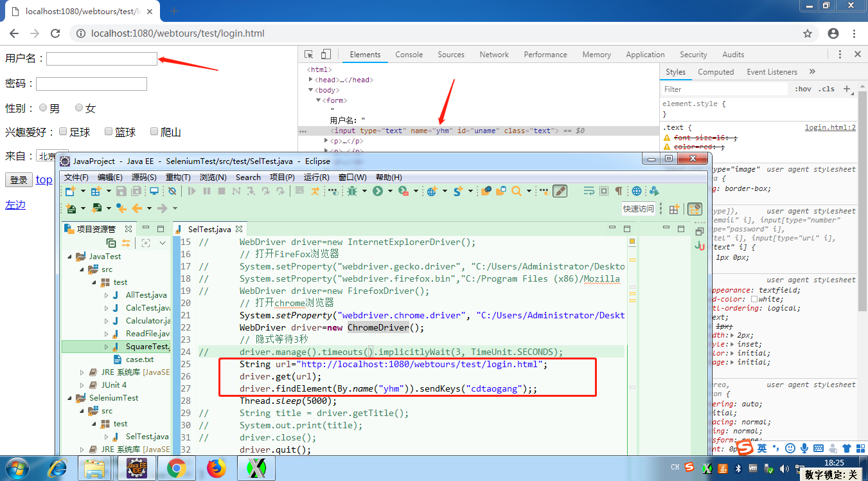Open the Run icon's dropdown arrow
Image resolution: width=868 pixels, height=481 pixels.
point(389,191)
